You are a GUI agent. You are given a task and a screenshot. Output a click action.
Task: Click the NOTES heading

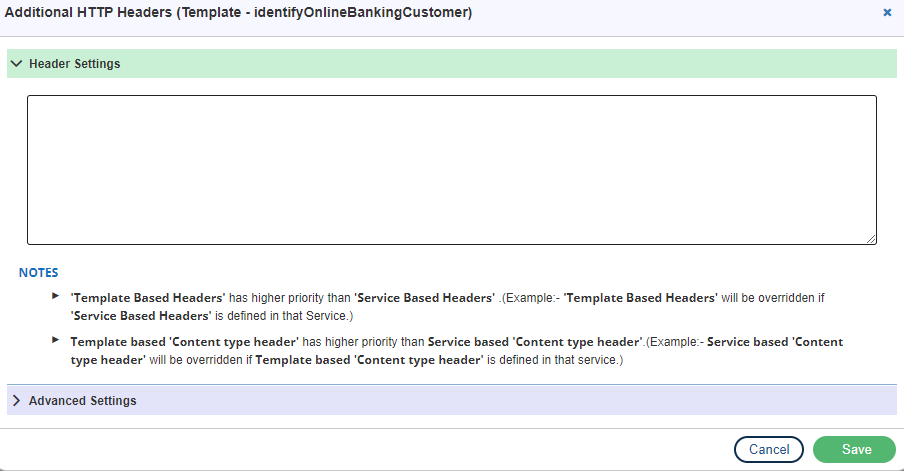(x=39, y=273)
